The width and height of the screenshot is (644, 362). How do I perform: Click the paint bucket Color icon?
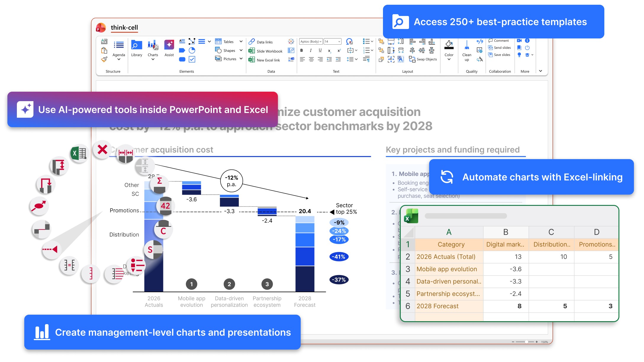pyautogui.click(x=449, y=45)
